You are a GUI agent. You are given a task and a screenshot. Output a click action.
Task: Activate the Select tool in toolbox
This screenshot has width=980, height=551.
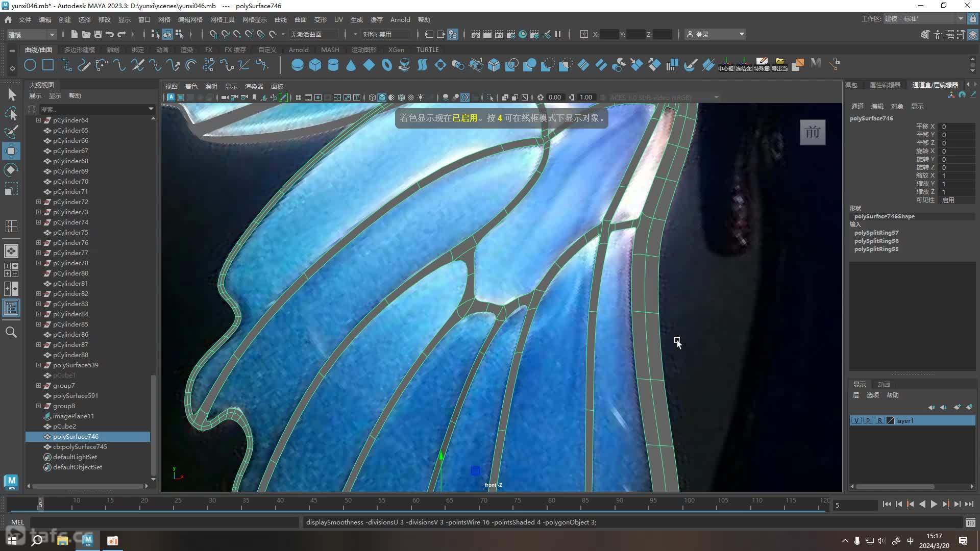[x=11, y=94]
